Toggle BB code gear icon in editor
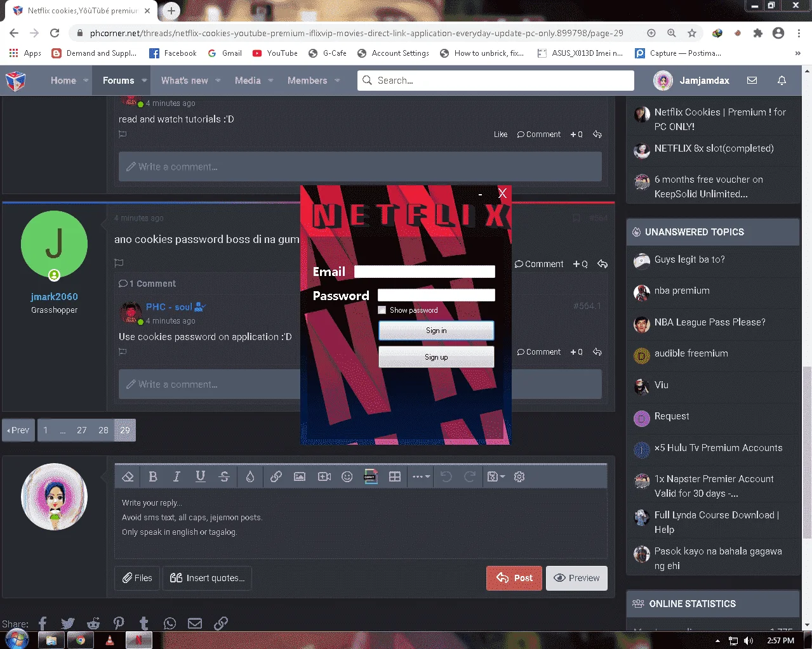 coord(519,476)
